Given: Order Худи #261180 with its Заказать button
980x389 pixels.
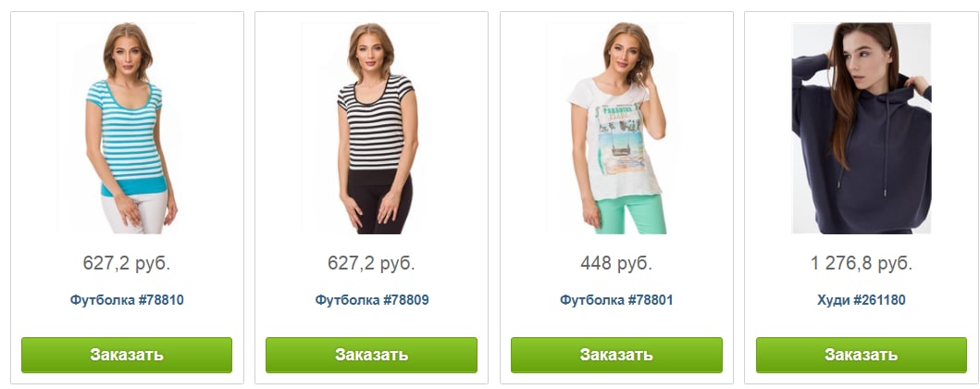Looking at the screenshot, I should (862, 356).
